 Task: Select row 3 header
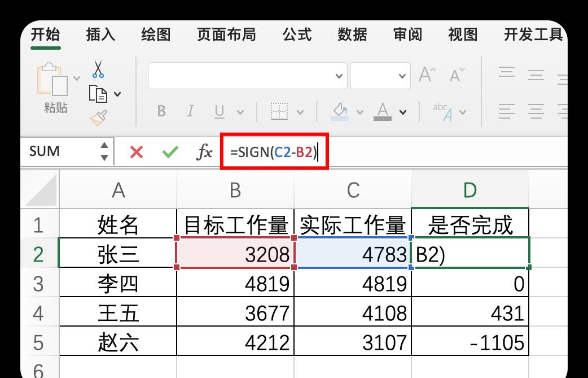click(40, 283)
